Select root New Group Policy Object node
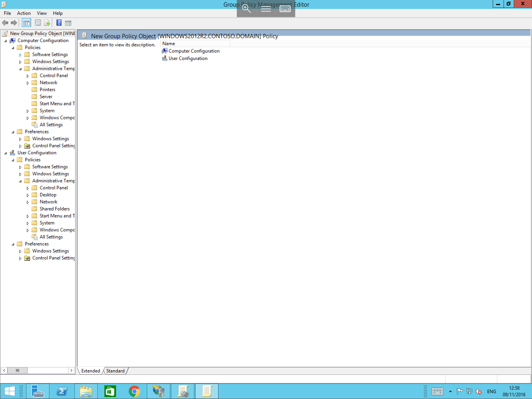The image size is (532, 399). (x=39, y=34)
